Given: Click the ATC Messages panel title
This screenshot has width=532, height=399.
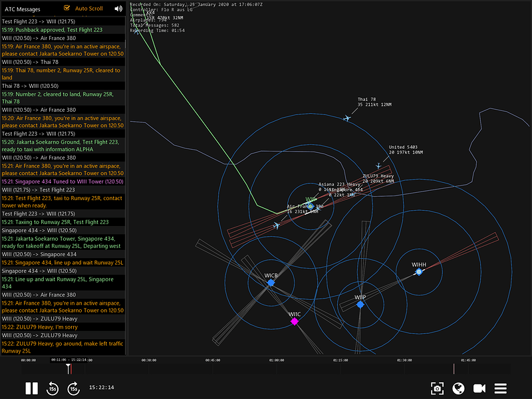Looking at the screenshot, I should (x=23, y=9).
